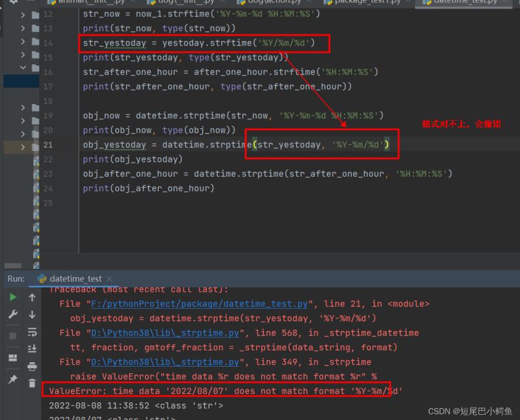The width and height of the screenshot is (520, 420).
Task: Click the '%Y-%m/%d' format string on line 21
Action: point(357,145)
